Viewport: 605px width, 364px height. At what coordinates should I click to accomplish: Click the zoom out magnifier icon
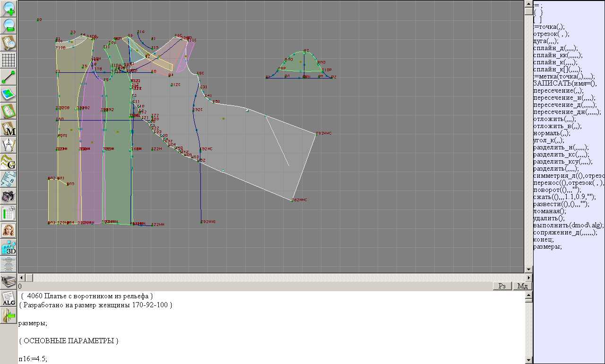[9, 26]
